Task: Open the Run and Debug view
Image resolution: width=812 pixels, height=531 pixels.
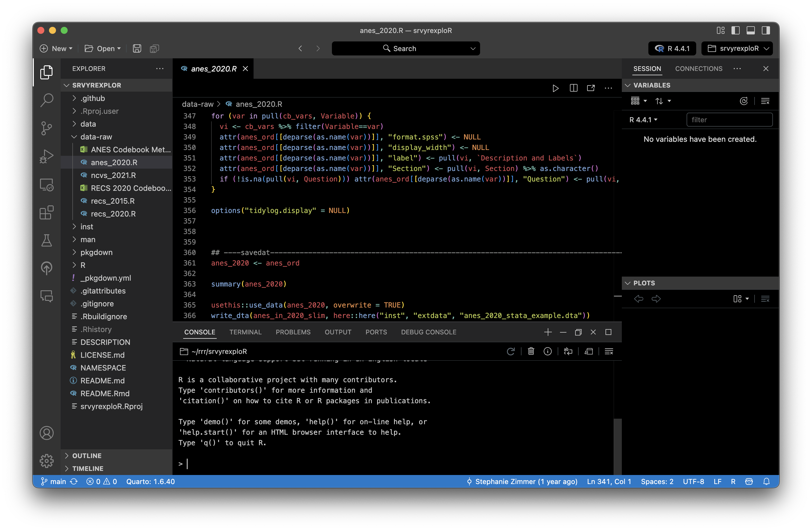Action: tap(46, 156)
